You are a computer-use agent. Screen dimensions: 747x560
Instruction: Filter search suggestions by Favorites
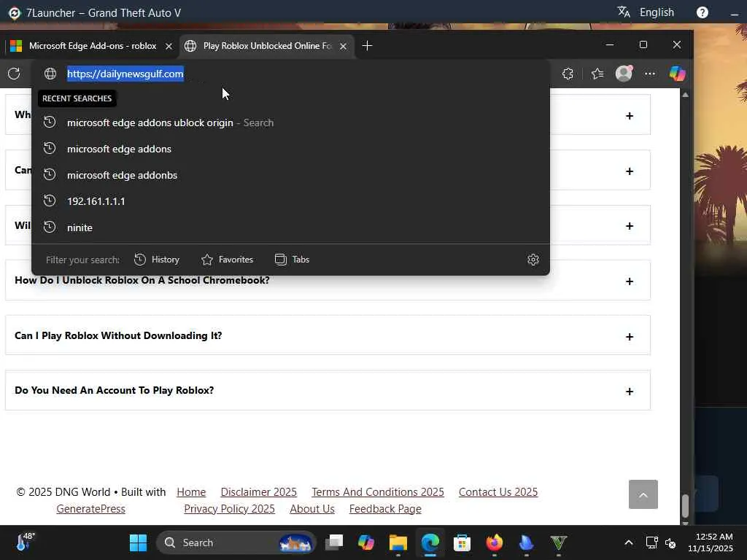coord(228,260)
